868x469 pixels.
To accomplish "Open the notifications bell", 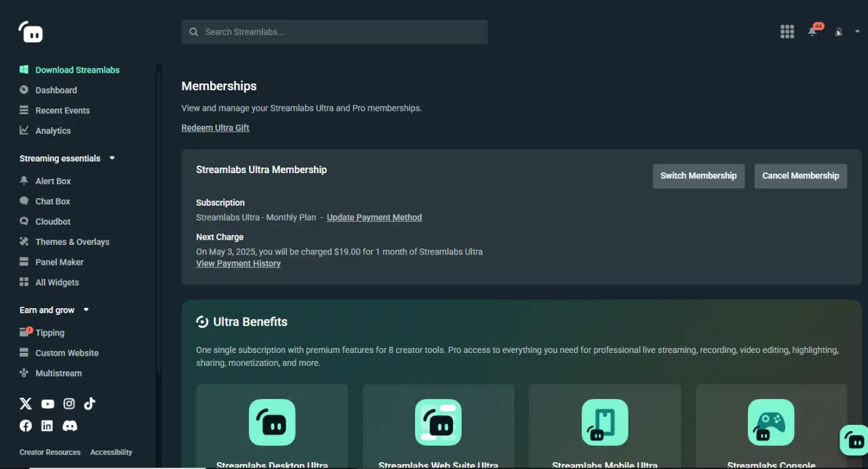I will point(812,31).
